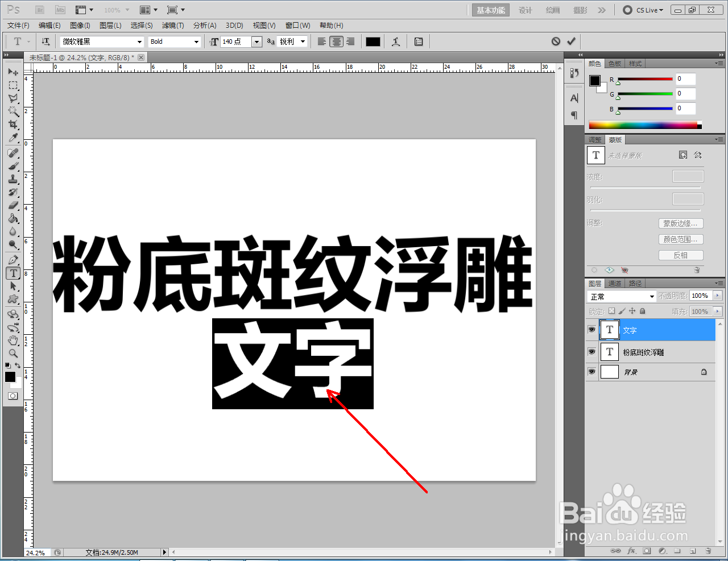Select the Rectangular Marquee tool
728x561 pixels.
[x=13, y=85]
